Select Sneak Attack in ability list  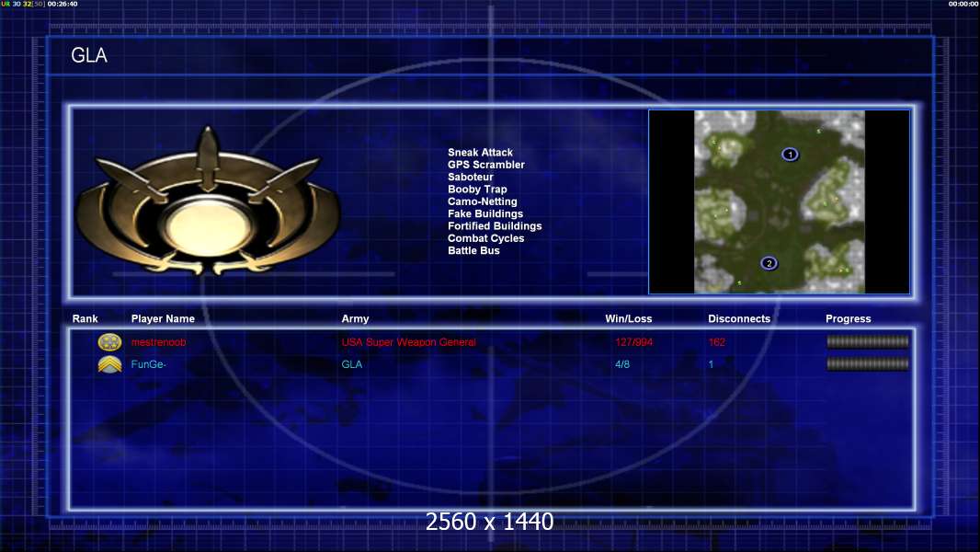(x=480, y=153)
